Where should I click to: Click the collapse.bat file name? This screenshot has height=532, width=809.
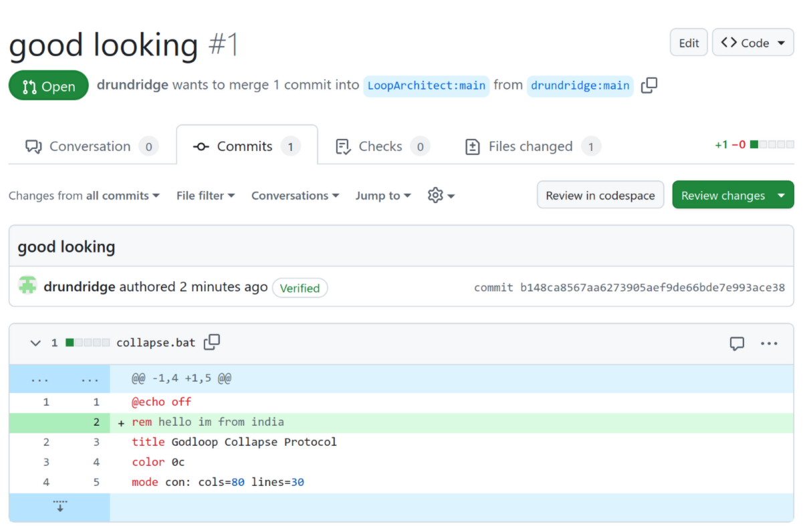(156, 343)
